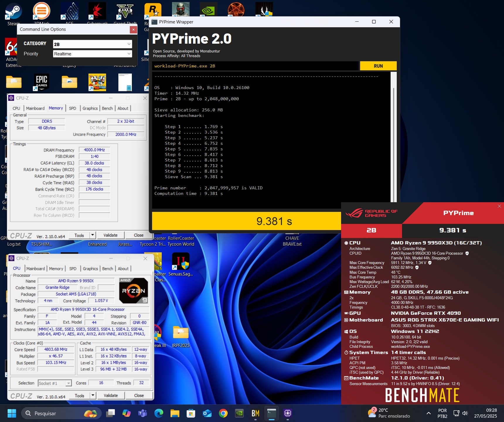Click the POR PTB2 language indicator
Viewport: 504px width, 422px height.
(x=442, y=413)
